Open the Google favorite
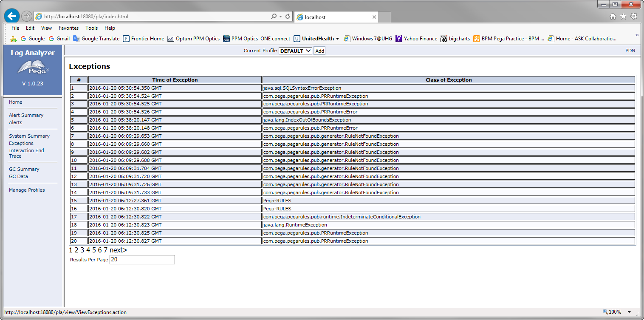The width and height of the screenshot is (644, 320). coord(32,39)
